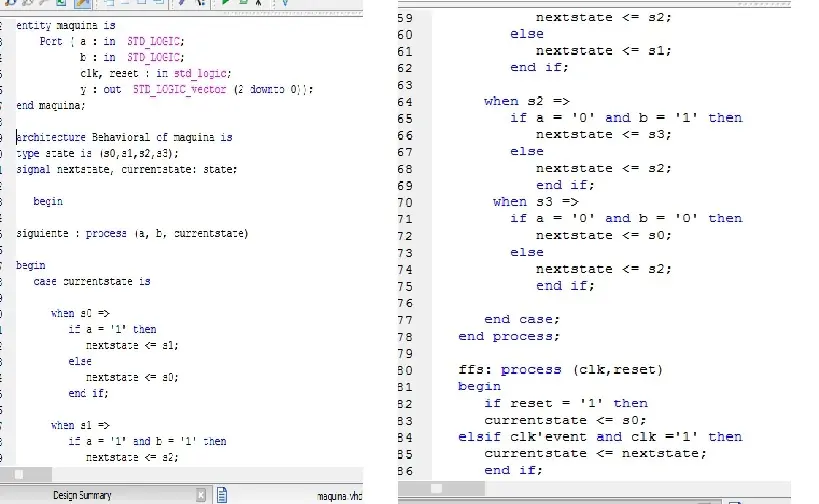819x504 pixels.
Task: Click the 'currentstate <= nextstate;' line
Action: point(595,453)
